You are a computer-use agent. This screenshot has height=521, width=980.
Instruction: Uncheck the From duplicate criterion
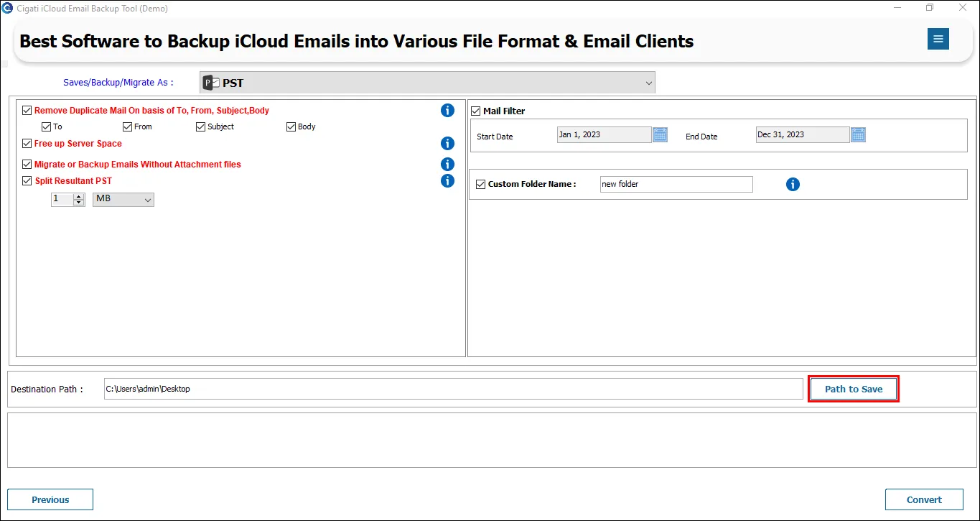coord(128,127)
